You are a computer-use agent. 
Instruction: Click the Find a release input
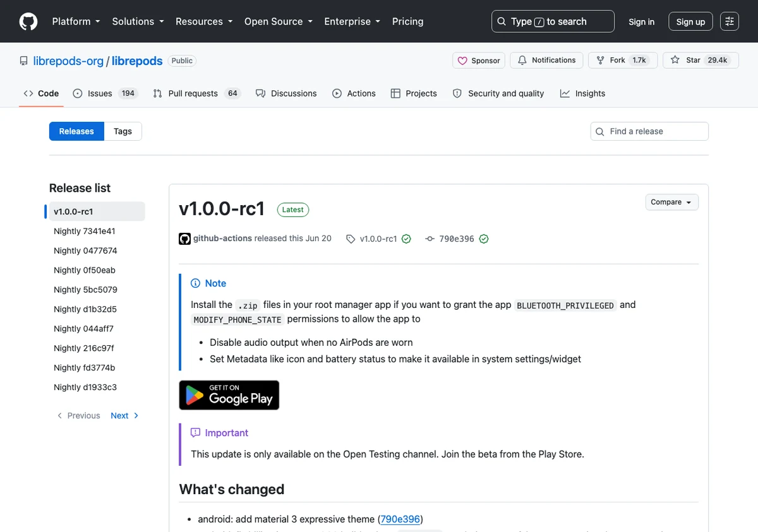pos(649,131)
